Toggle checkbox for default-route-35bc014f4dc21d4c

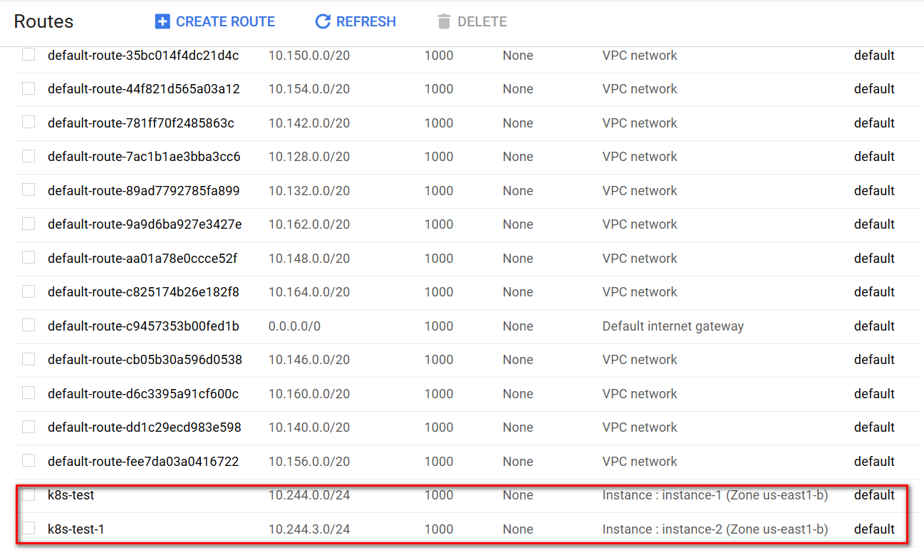(x=28, y=55)
